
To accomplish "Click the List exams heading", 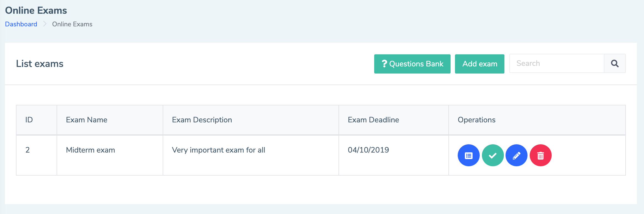I will (x=40, y=64).
